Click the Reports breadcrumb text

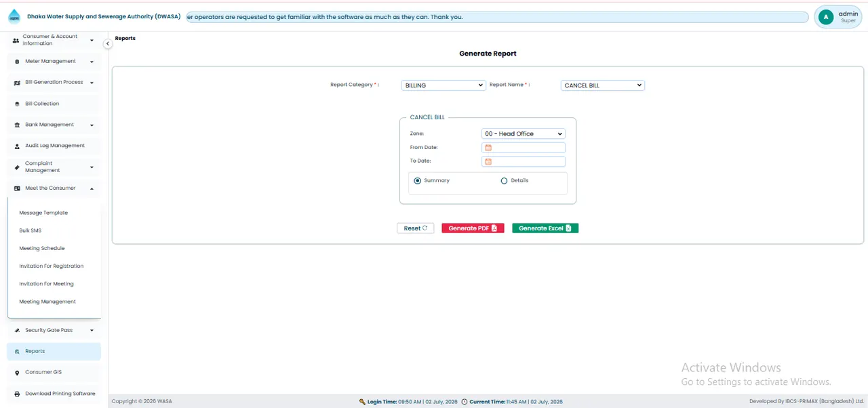(x=125, y=39)
